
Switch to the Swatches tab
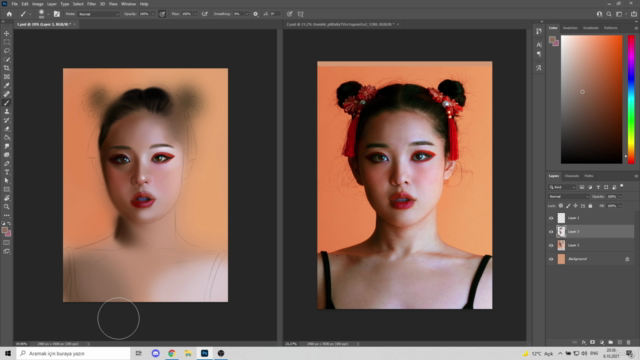coord(570,28)
